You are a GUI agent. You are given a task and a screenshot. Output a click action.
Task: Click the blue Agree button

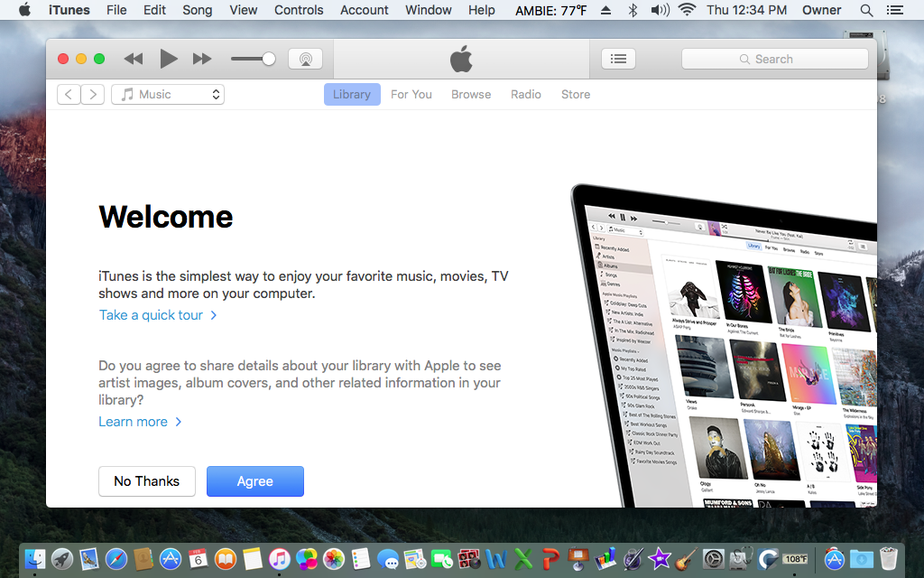click(255, 481)
